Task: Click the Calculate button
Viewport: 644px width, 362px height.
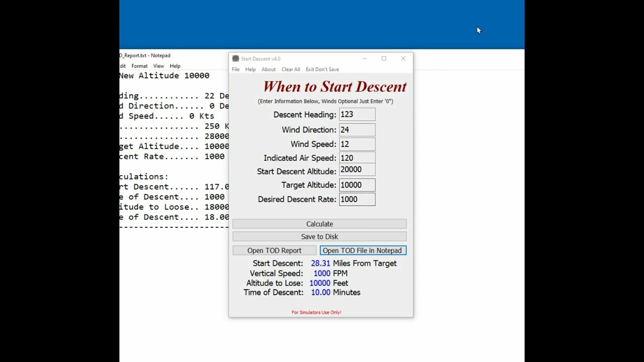Action: pyautogui.click(x=319, y=224)
